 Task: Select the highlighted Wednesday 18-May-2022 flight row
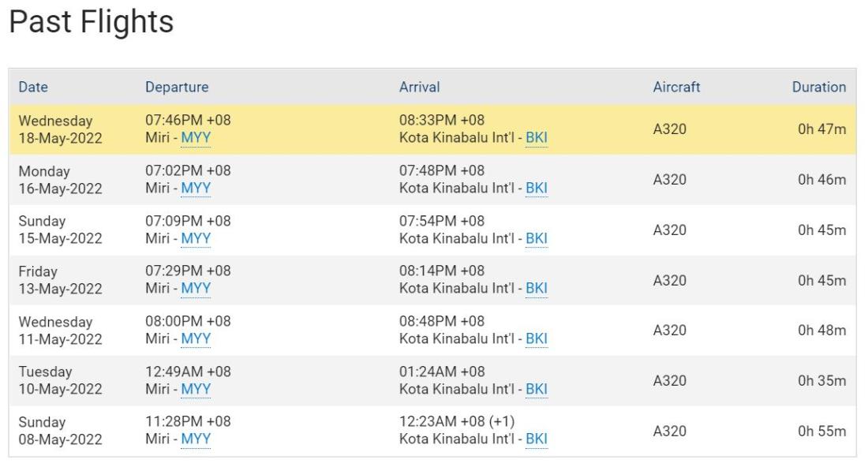coord(433,129)
